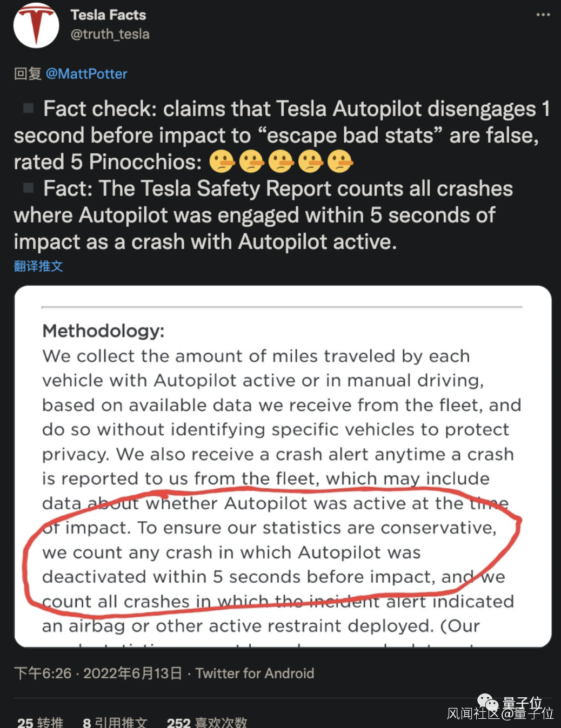Viewport: 561px width, 728px height.
Task: Click the square bullet before "Fact check"
Action: coord(28,108)
